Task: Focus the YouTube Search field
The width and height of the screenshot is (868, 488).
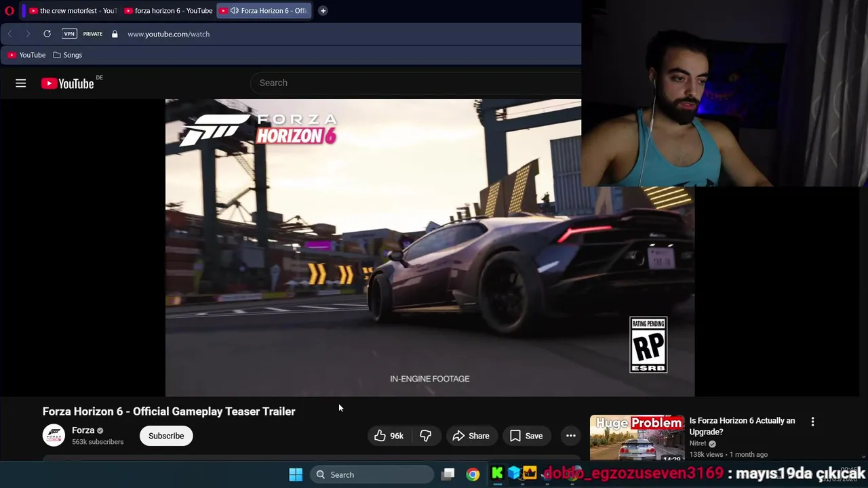Action: 416,83
